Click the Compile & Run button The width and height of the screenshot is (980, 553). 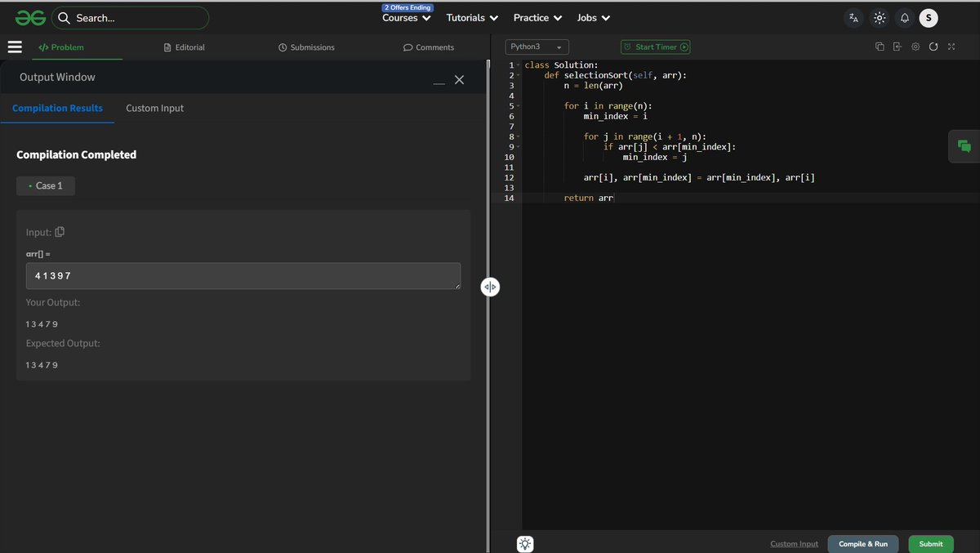(x=863, y=544)
